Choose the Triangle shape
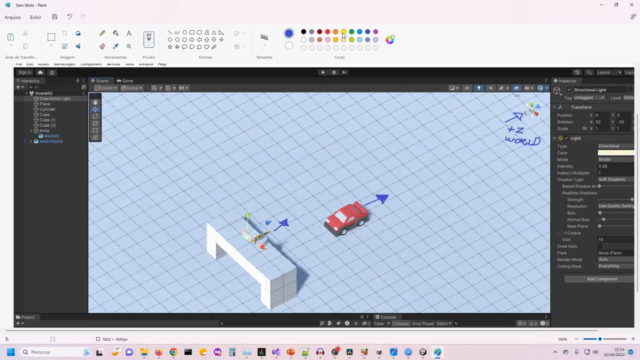Image resolution: width=640 pixels, height=360 pixels. pos(214,32)
